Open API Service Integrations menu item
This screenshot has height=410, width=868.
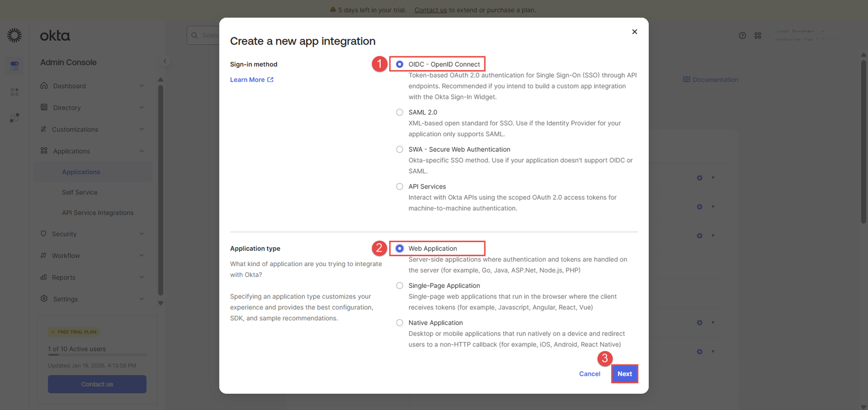98,213
